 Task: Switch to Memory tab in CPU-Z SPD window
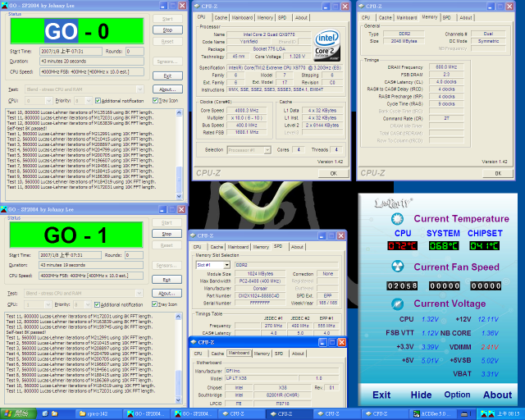pyautogui.click(x=261, y=247)
